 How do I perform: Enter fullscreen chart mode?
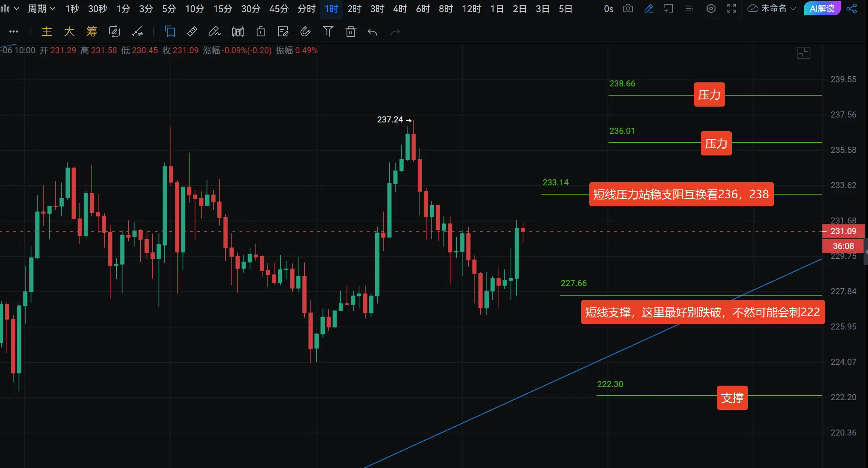[731, 8]
